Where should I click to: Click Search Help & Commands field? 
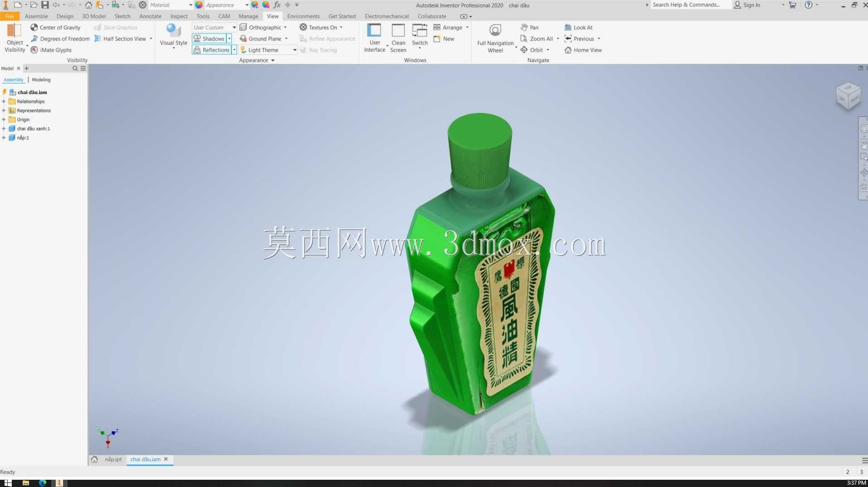coord(691,5)
